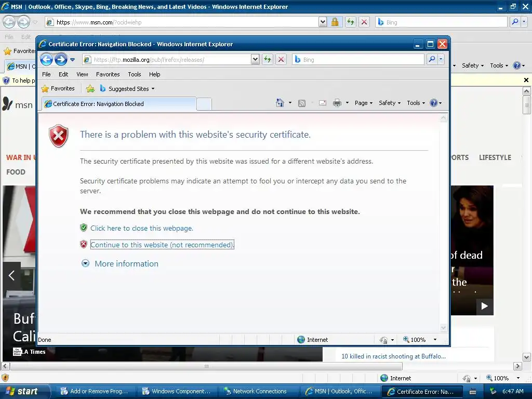This screenshot has height=399, width=532.
Task: Click the Print icon
Action: click(337, 103)
